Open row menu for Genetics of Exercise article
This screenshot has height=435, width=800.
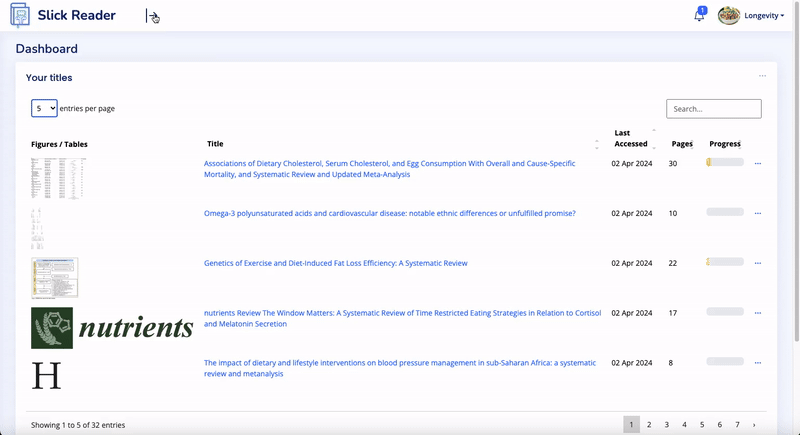pos(757,263)
